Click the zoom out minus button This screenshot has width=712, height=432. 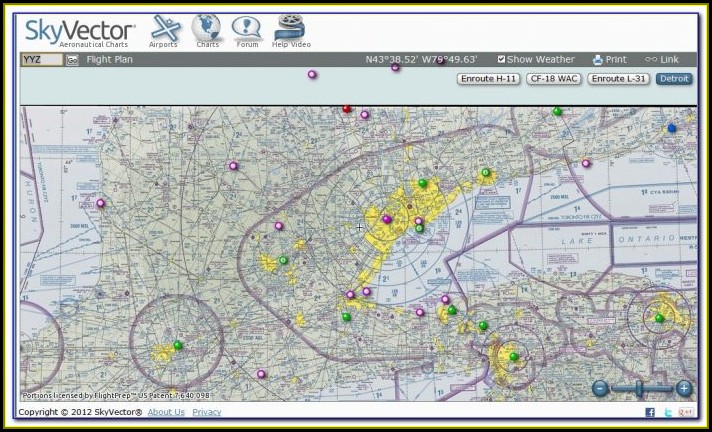tap(599, 388)
